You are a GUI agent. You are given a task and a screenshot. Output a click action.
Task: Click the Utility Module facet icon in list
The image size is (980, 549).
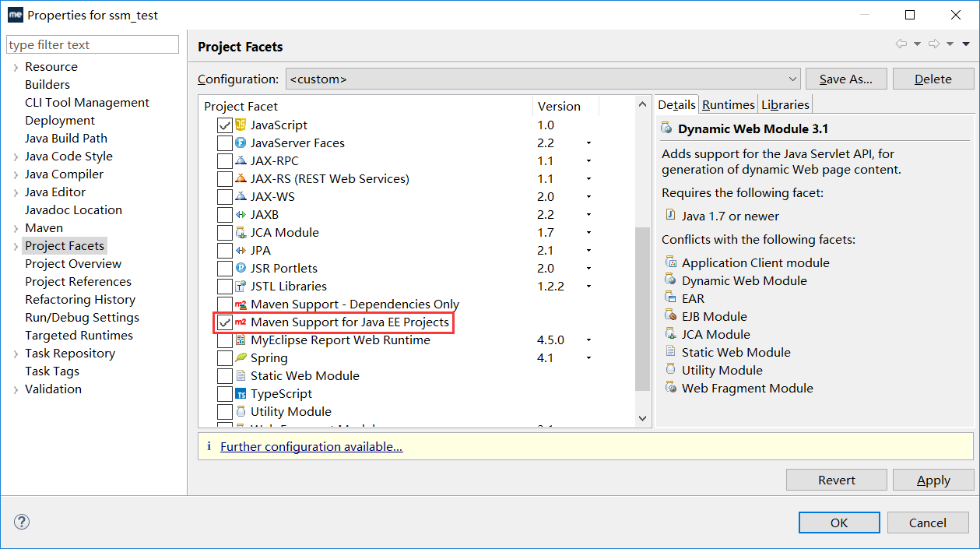241,411
